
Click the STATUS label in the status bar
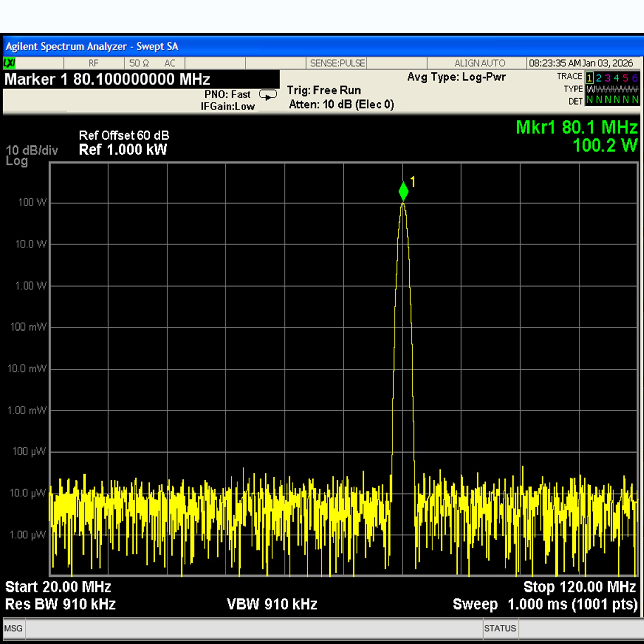pyautogui.click(x=500, y=628)
